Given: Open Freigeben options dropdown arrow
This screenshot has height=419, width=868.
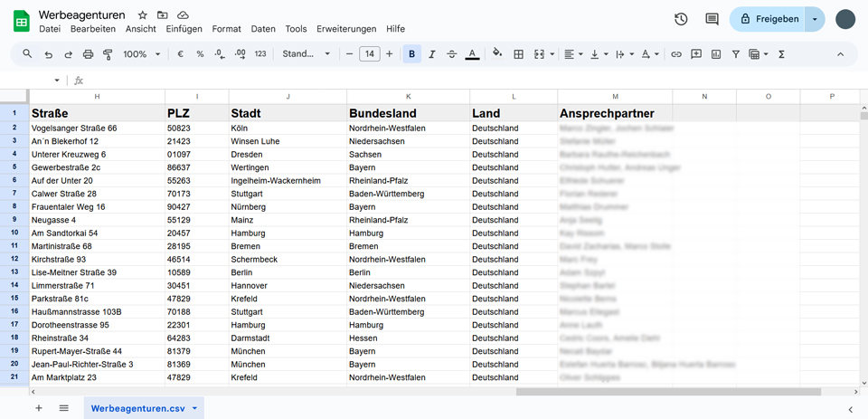Looking at the screenshot, I should pos(815,19).
